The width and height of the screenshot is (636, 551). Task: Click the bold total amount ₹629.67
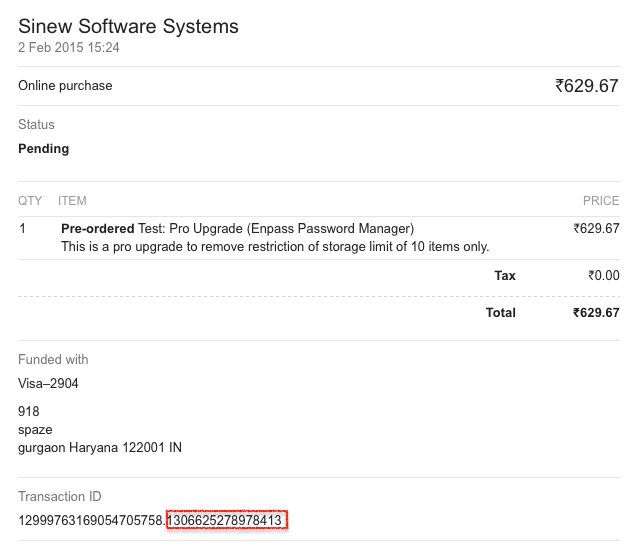596,313
